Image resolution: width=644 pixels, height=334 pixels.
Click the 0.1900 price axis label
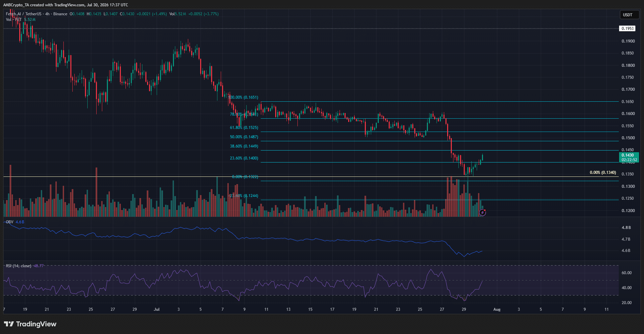628,41
